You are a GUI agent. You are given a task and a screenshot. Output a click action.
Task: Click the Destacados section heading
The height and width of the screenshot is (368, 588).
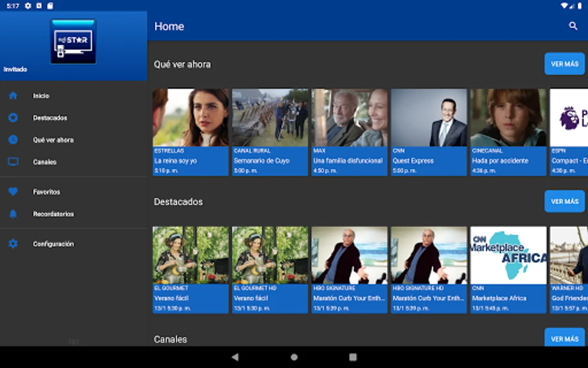tap(178, 202)
